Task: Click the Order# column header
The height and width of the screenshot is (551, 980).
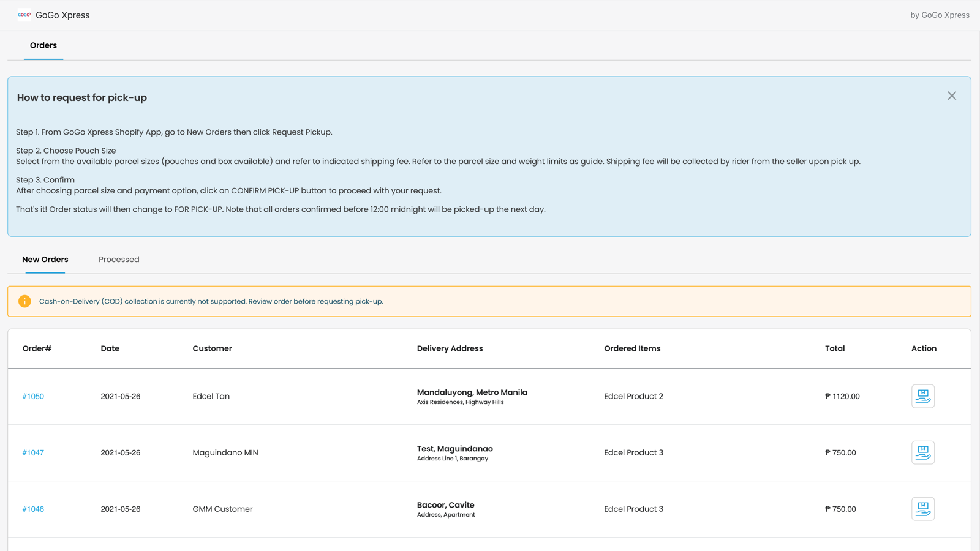Action: [37, 348]
